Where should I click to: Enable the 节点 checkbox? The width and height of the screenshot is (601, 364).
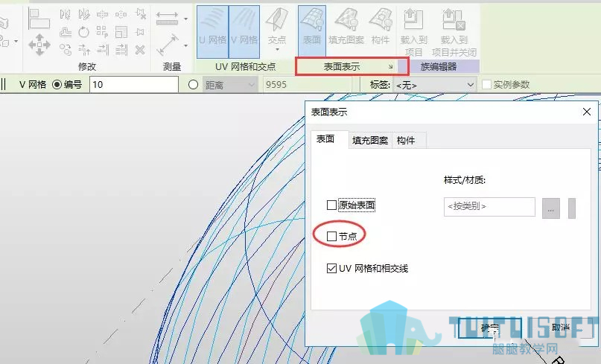(x=331, y=236)
